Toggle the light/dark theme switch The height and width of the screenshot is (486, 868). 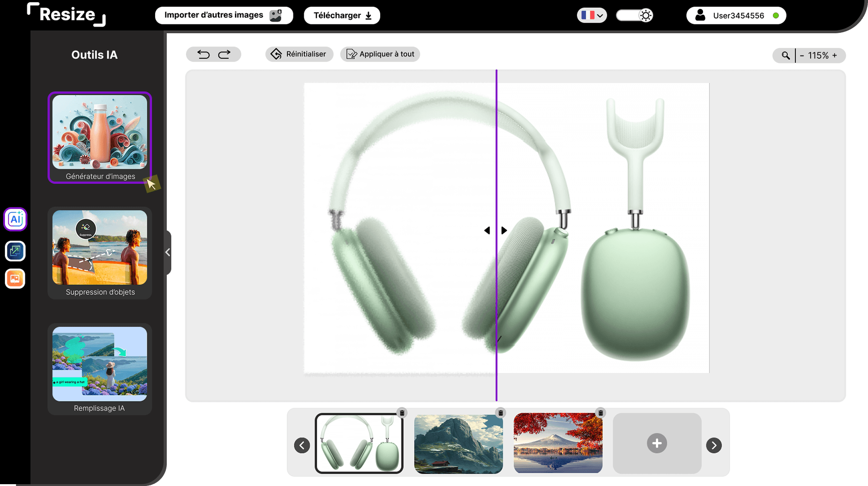tap(634, 15)
